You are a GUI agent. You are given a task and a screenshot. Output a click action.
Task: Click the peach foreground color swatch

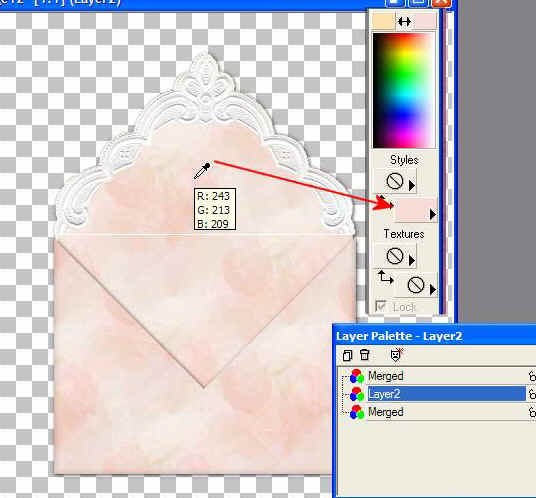click(384, 20)
